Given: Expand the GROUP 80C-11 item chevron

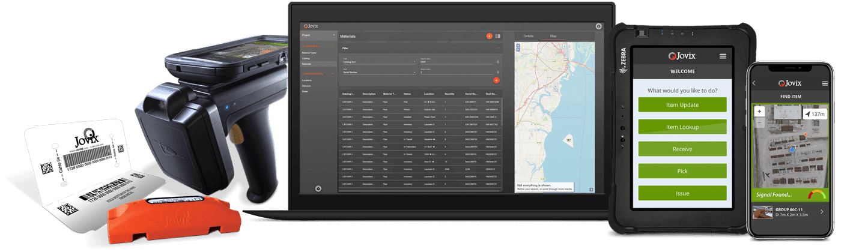Looking at the screenshot, I should pyautogui.click(x=821, y=211).
